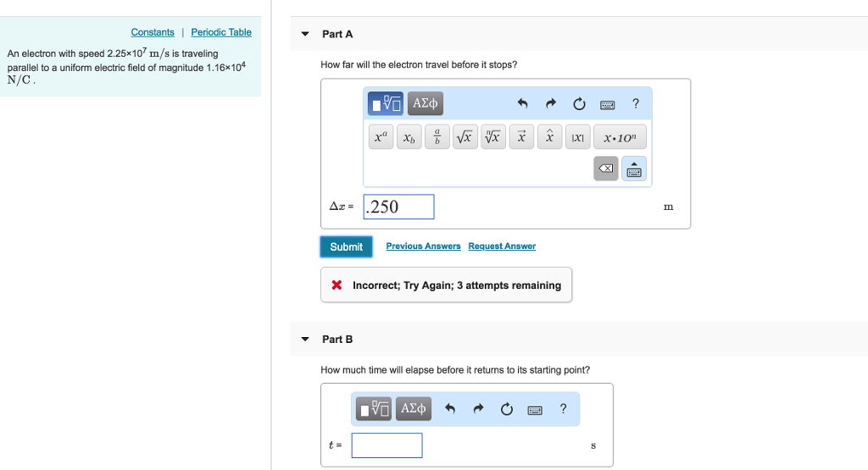Open the Constants link
This screenshot has width=868, height=470.
click(x=153, y=32)
